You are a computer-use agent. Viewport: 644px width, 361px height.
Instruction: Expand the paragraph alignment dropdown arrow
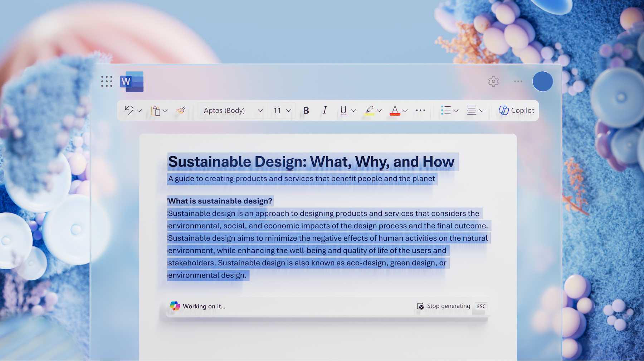point(482,111)
